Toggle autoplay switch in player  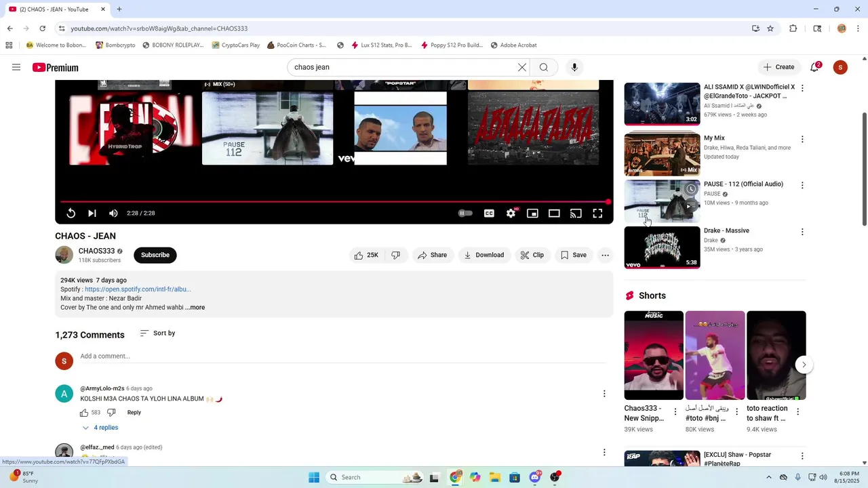pyautogui.click(x=465, y=213)
